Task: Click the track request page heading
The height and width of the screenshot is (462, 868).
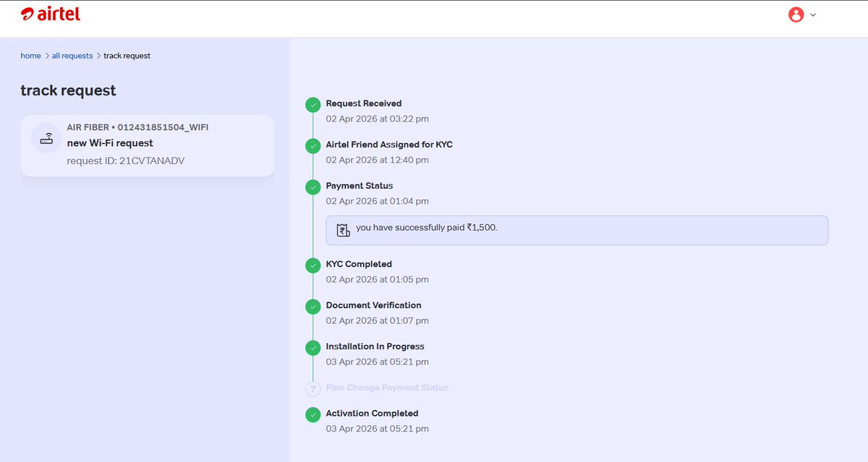Action: [68, 90]
